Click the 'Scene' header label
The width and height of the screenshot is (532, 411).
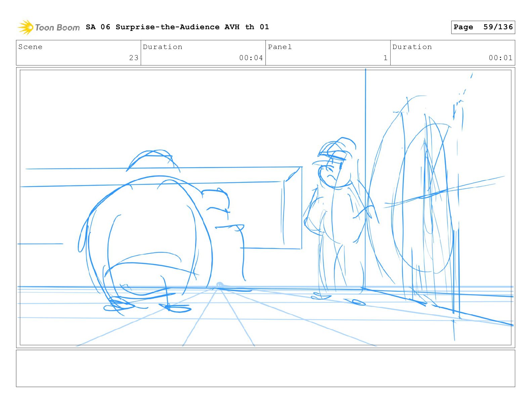[31, 47]
